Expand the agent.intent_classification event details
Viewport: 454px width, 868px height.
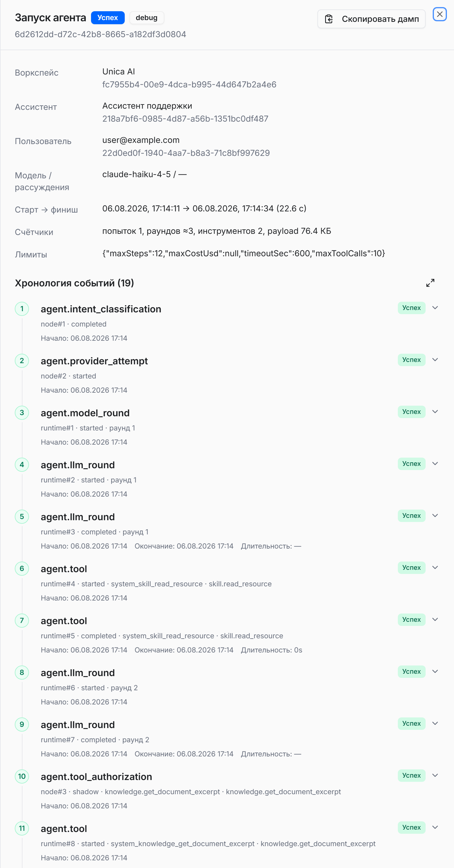(x=435, y=308)
